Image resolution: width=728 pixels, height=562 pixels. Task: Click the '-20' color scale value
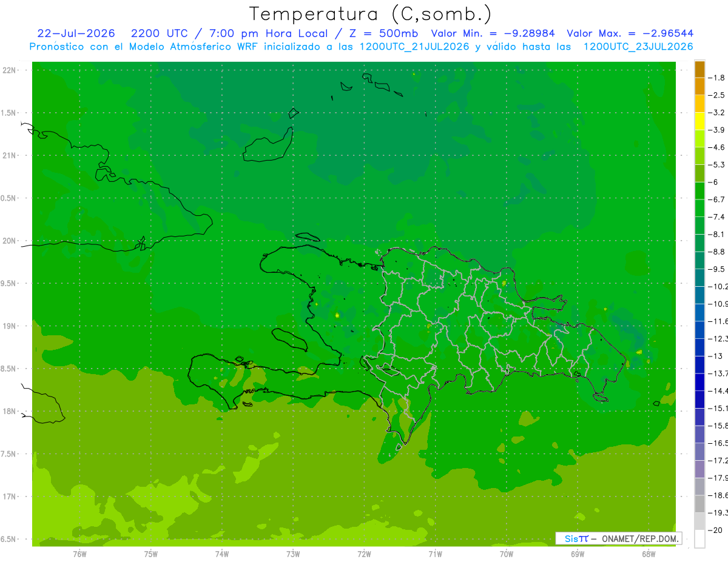(x=716, y=530)
